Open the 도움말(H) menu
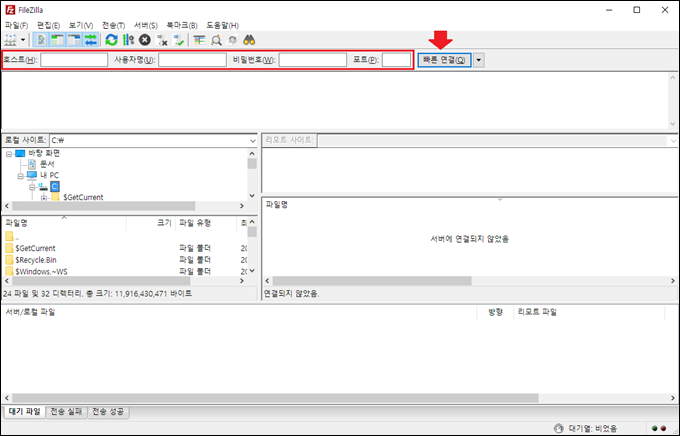The height and width of the screenshot is (436, 680). pos(222,25)
